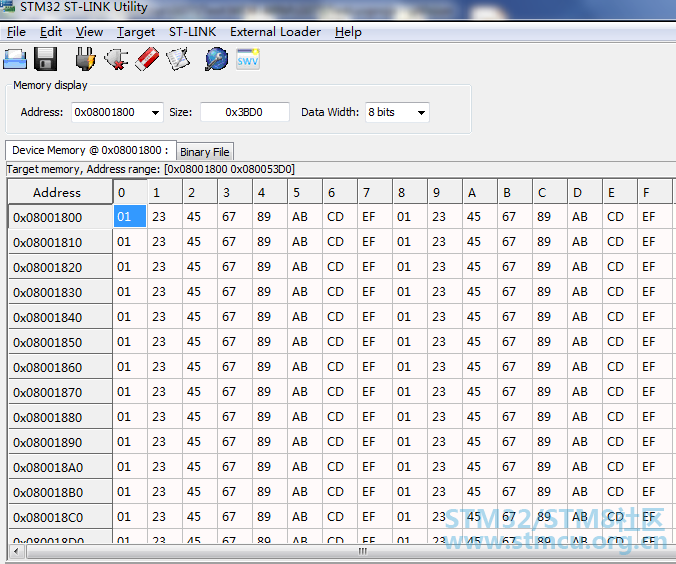Open the Help menu
Image resolution: width=676 pixels, height=564 pixels.
[x=348, y=32]
